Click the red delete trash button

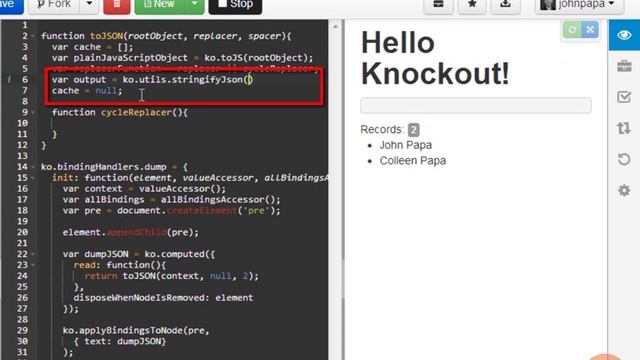117,5
